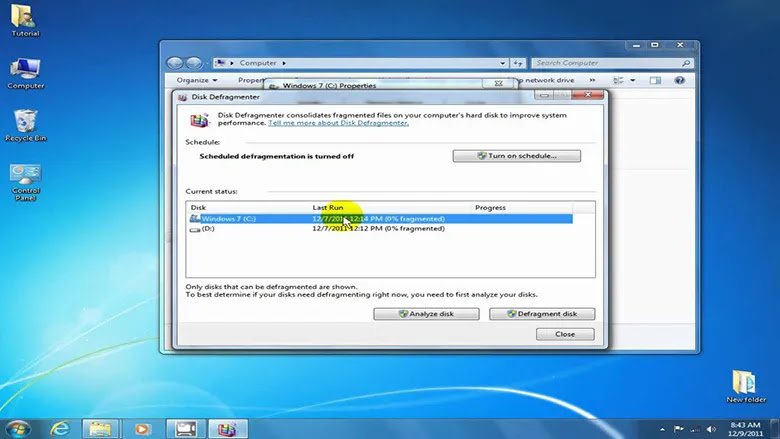Viewport: 780px width, 439px height.
Task: Go back in the Computer Explorer window
Action: coord(175,63)
